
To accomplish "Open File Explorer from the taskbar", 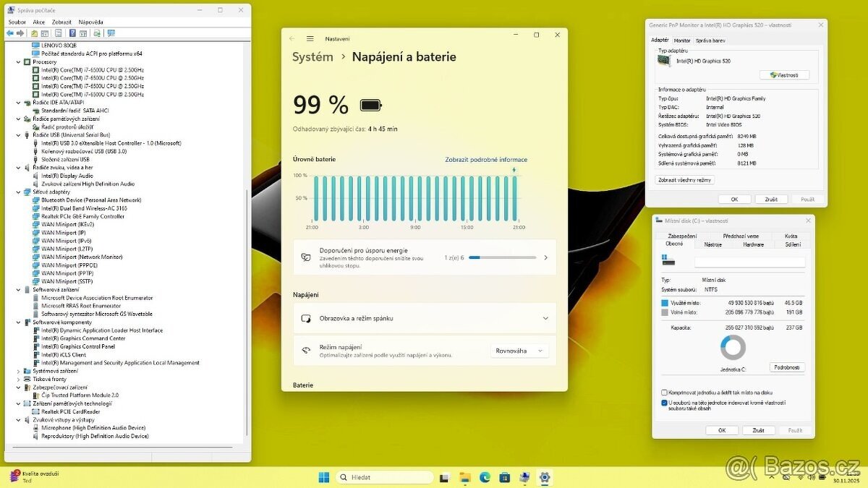I will [465, 477].
